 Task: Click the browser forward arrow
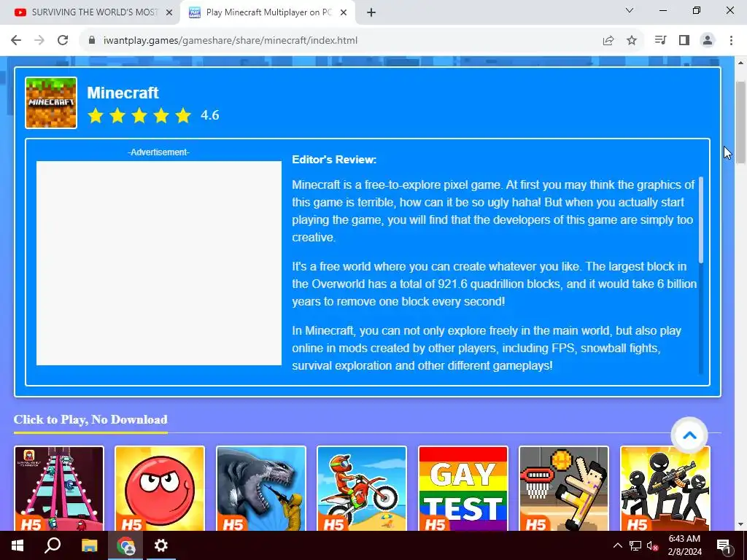click(39, 41)
